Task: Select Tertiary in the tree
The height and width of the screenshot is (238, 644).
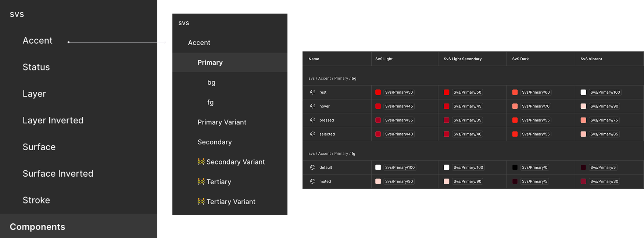Action: click(x=219, y=182)
